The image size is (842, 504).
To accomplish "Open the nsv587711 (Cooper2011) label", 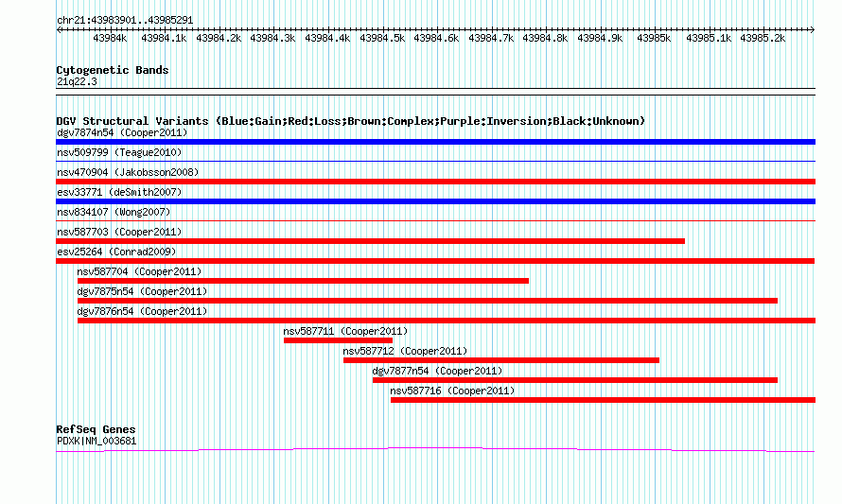I will coord(345,331).
